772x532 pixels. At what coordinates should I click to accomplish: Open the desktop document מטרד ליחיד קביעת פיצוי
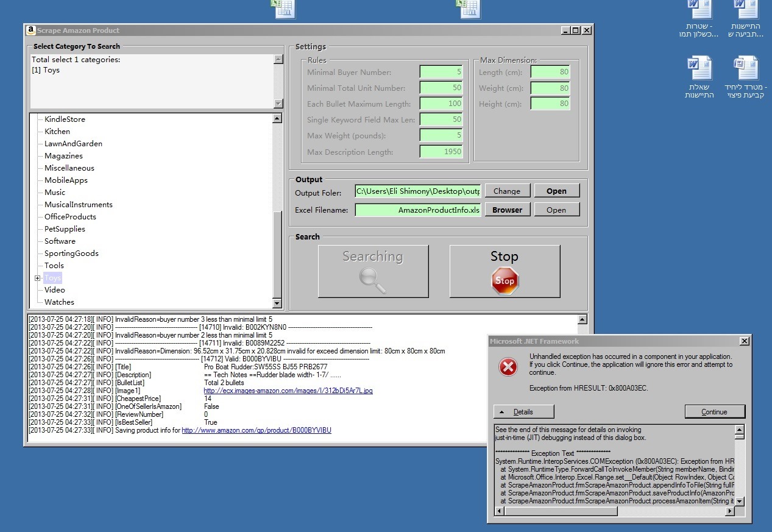pyautogui.click(x=746, y=78)
